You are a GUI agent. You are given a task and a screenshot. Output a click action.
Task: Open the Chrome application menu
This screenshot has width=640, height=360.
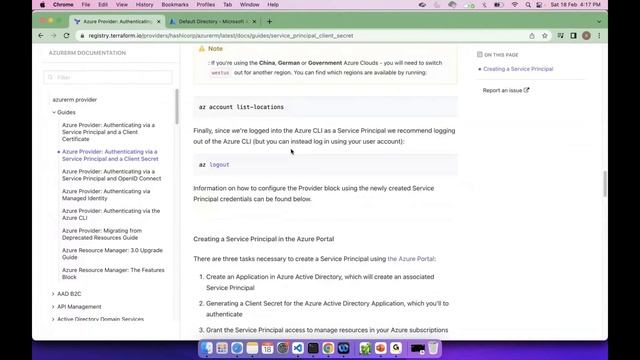click(x=63, y=5)
